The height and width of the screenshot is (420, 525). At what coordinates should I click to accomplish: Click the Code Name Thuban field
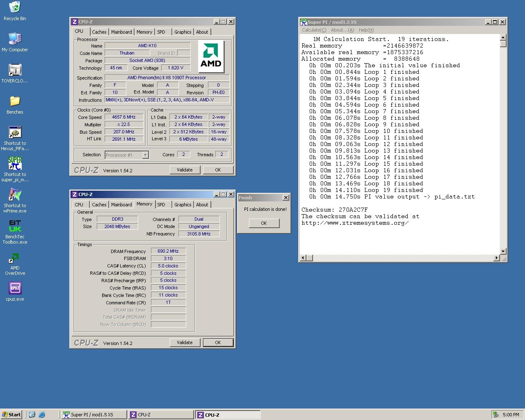[127, 53]
